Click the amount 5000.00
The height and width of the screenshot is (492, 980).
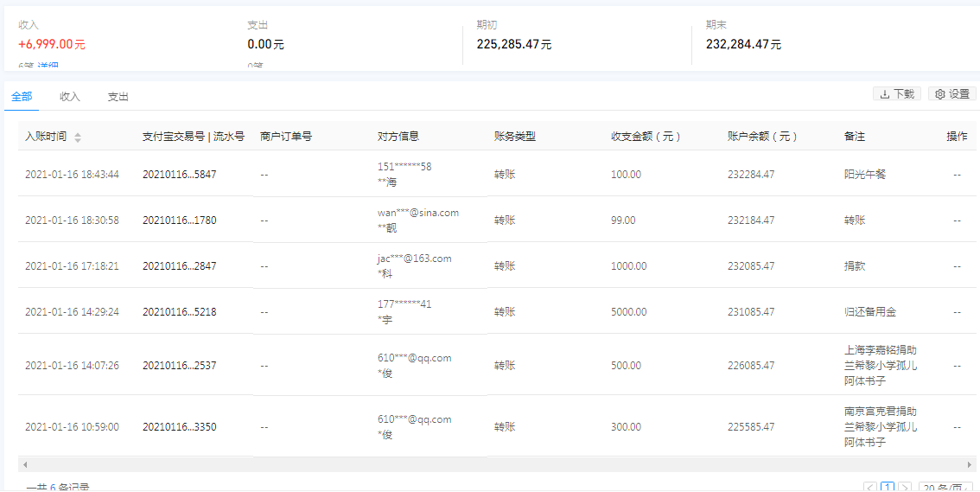tap(628, 311)
